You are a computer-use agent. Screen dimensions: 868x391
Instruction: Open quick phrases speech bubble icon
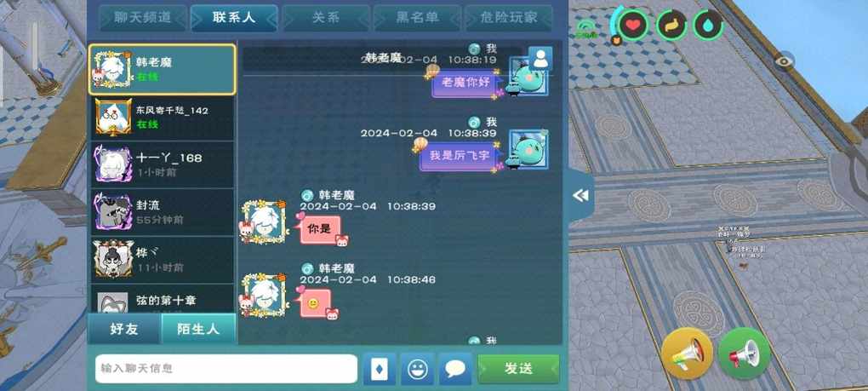tap(455, 369)
